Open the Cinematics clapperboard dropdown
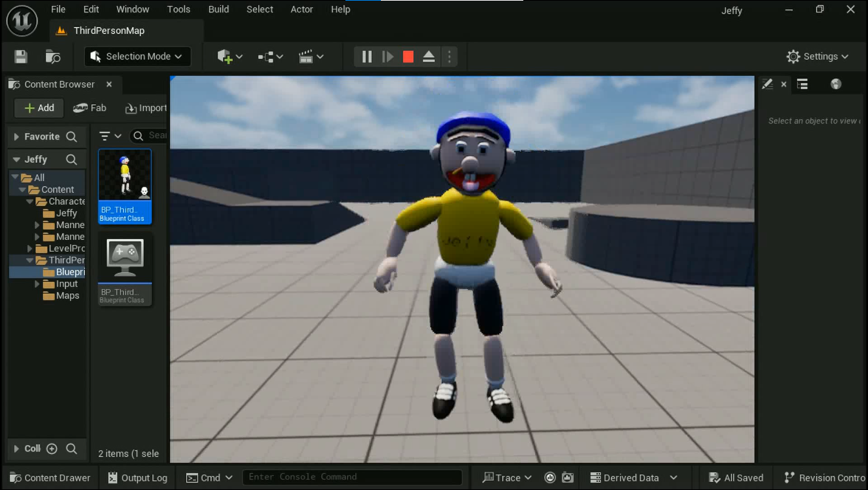Image resolution: width=868 pixels, height=490 pixels. 311,57
